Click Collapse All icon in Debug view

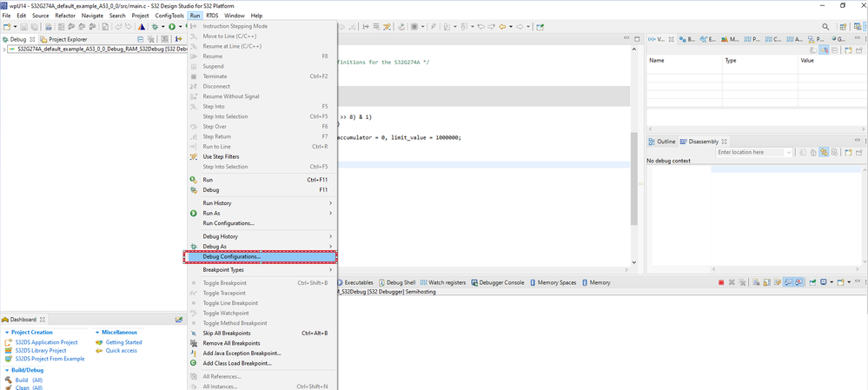point(140,39)
